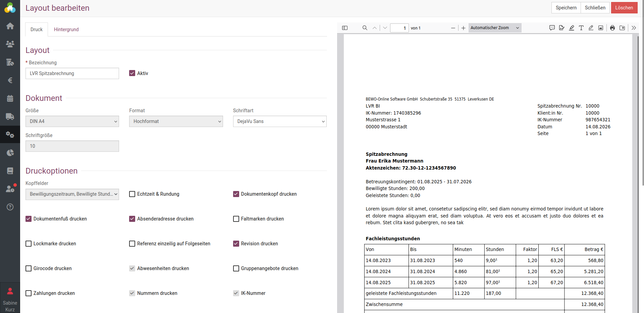The height and width of the screenshot is (313, 644).
Task: Zoom in the PDF preview
Action: [463, 28]
